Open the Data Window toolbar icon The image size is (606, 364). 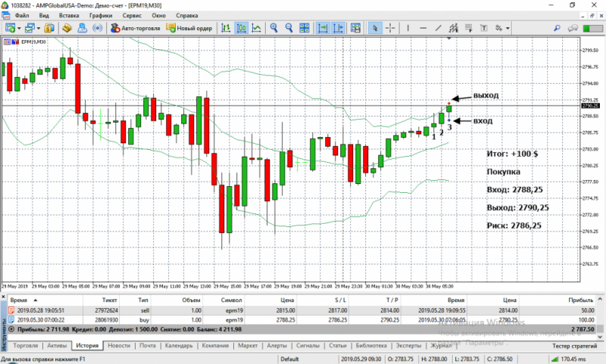pyautogui.click(x=67, y=28)
